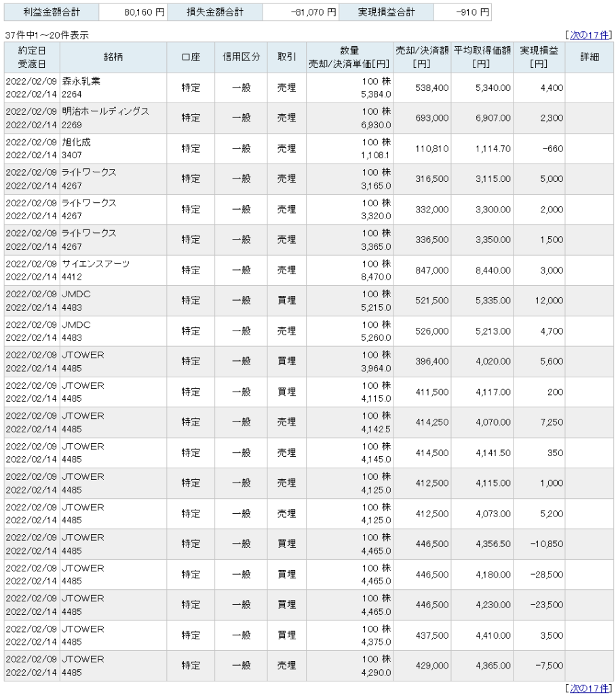
Task: Click average cost 6,907.00 in 明治 row
Action: (x=493, y=118)
